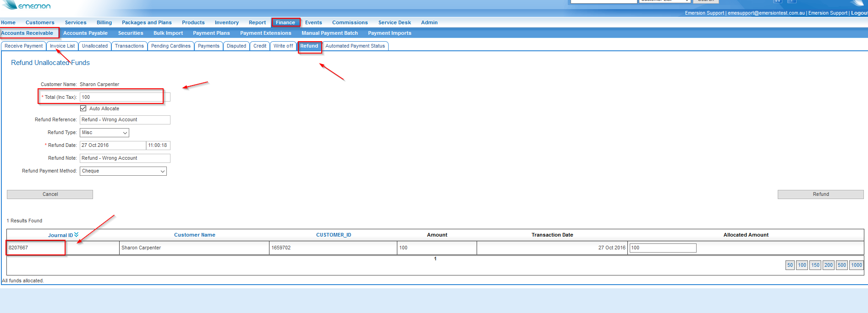Switch to the Receive Payment tab
868x313 pixels.
23,46
